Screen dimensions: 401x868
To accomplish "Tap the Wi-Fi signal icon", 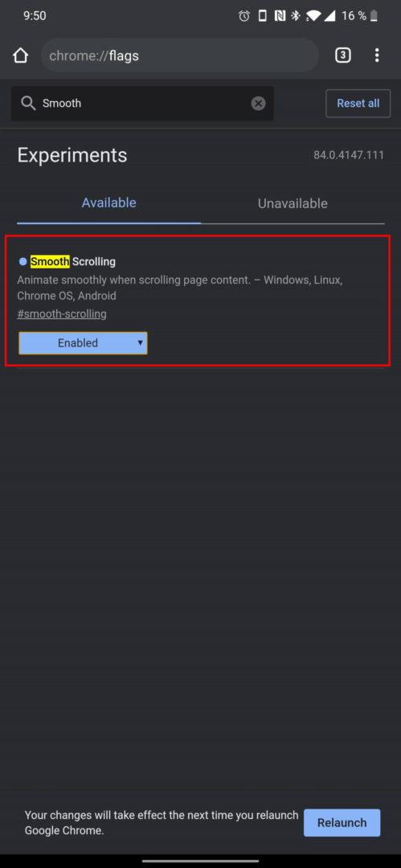I will pos(313,16).
